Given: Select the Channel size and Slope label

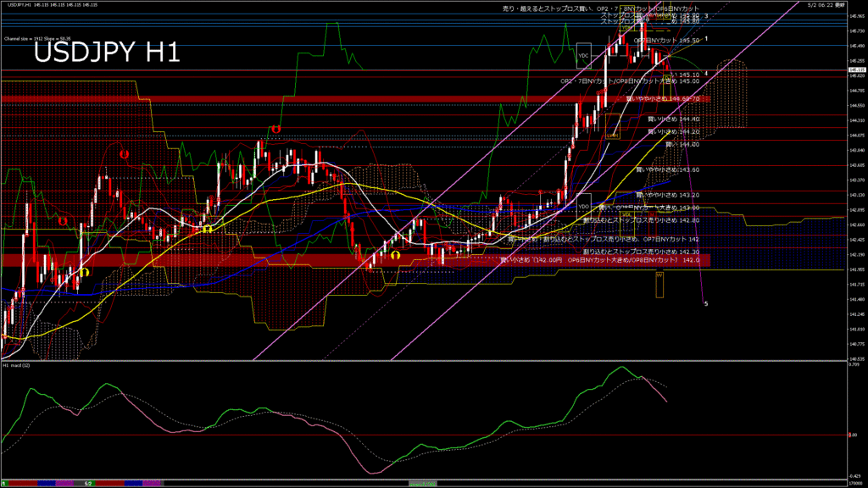Looking at the screenshot, I should point(36,39).
